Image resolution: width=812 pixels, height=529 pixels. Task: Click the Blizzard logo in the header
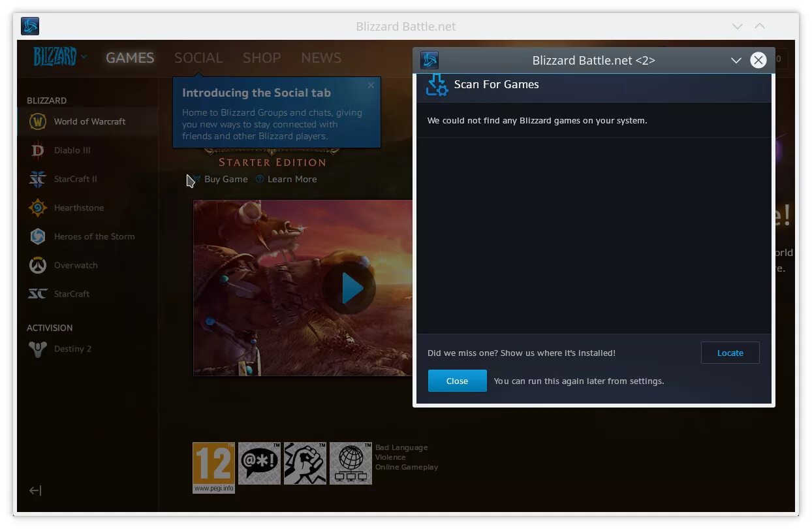(x=55, y=57)
